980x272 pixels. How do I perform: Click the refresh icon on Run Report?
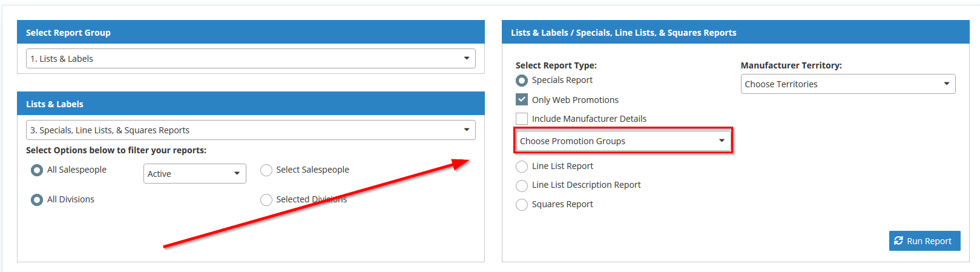898,240
